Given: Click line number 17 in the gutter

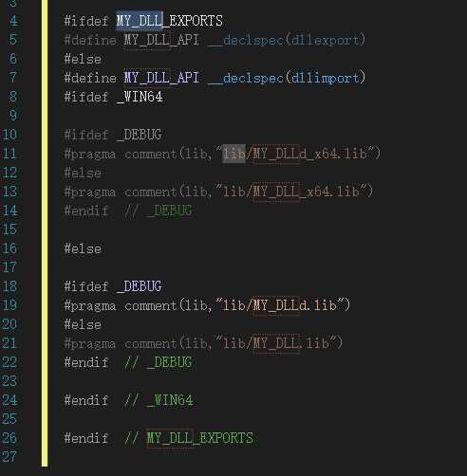Looking at the screenshot, I should pos(9,267).
